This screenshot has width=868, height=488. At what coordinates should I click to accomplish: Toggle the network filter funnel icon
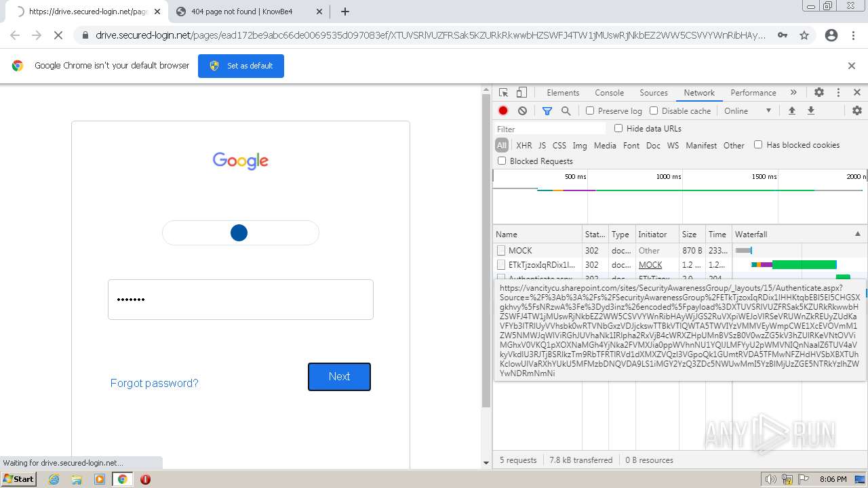coord(547,110)
